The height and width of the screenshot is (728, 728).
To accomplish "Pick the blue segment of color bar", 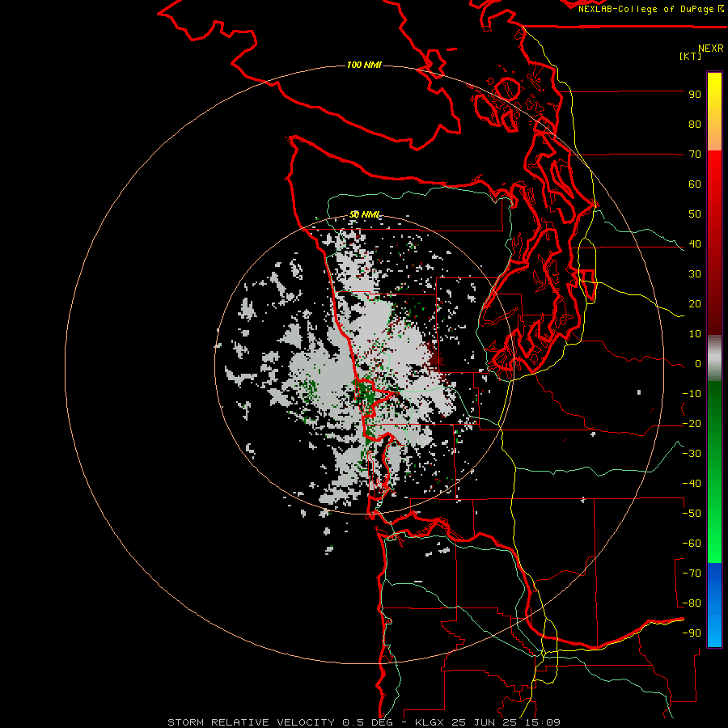I will click(x=714, y=604).
